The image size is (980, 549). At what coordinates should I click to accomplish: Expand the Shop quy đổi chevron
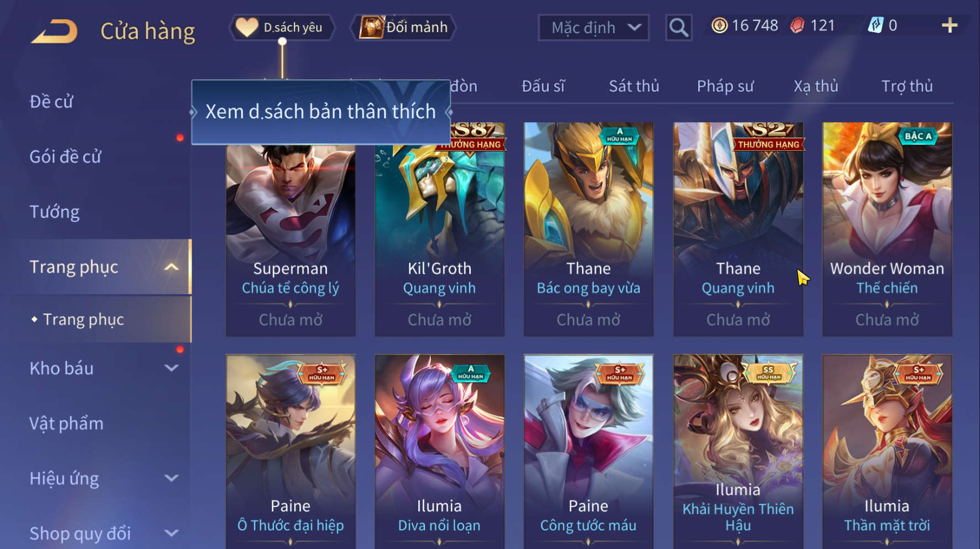172,533
